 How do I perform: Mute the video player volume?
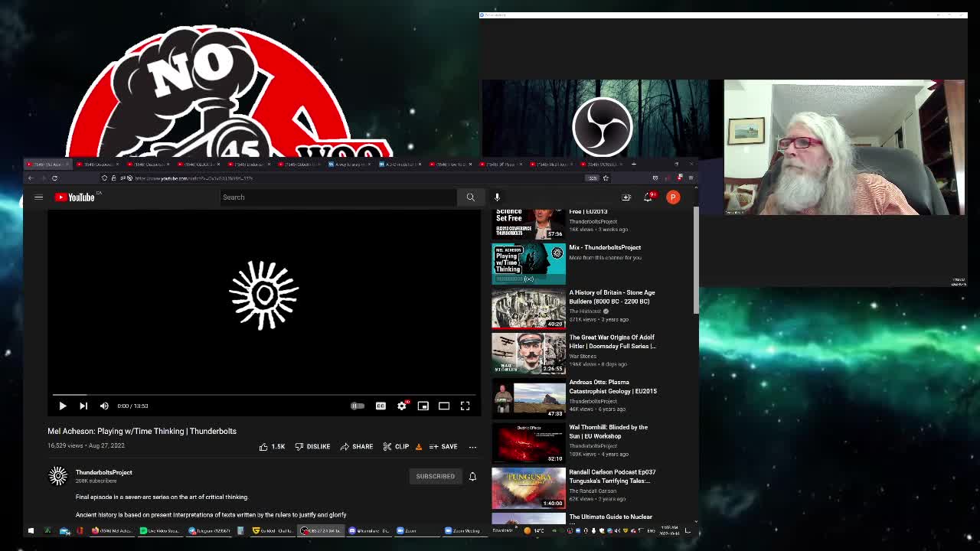coord(104,406)
